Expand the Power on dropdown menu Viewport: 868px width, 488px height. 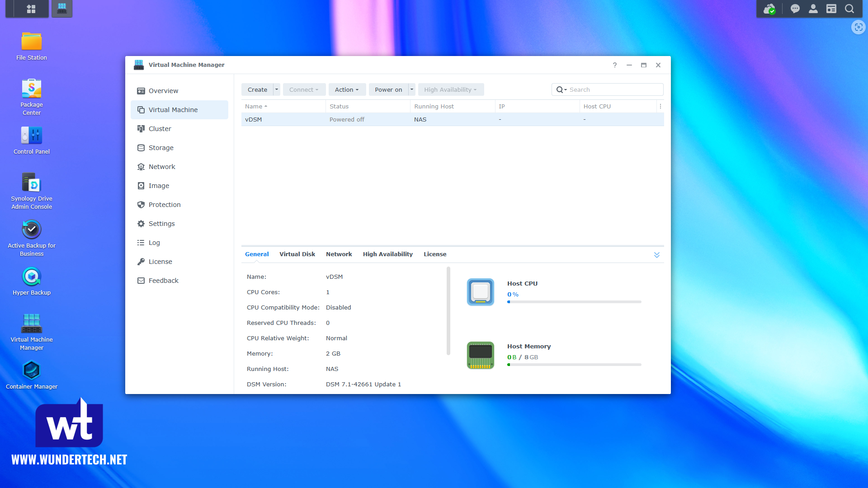point(412,89)
